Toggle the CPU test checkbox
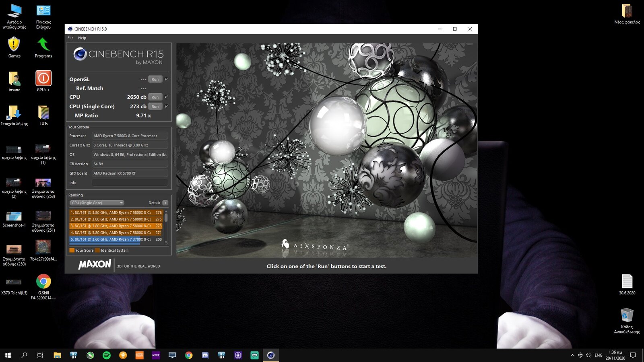 (x=166, y=97)
